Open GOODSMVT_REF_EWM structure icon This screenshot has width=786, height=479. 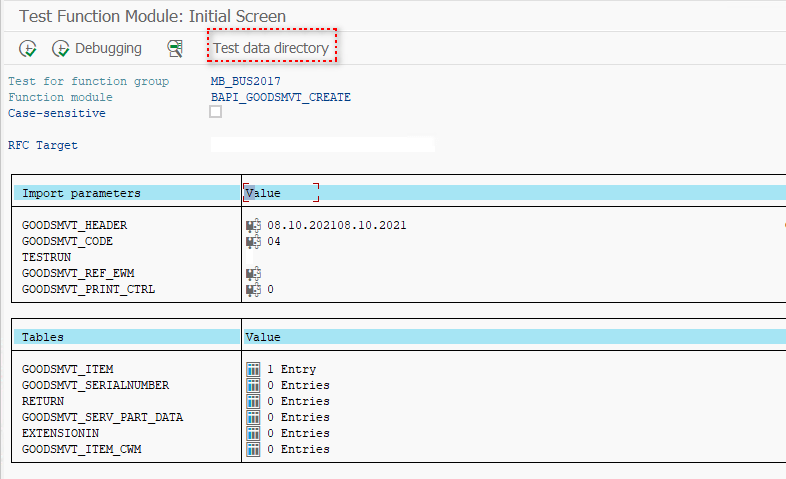(x=253, y=273)
